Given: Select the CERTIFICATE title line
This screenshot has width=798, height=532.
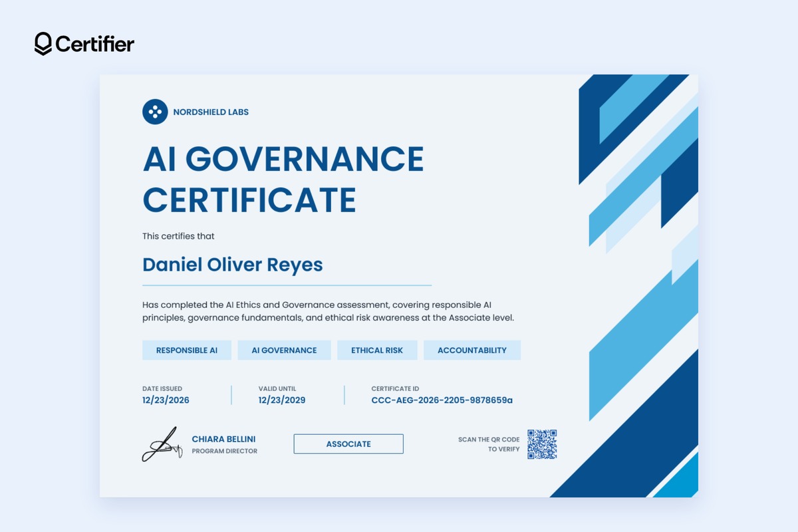Looking at the screenshot, I should click(x=249, y=199).
